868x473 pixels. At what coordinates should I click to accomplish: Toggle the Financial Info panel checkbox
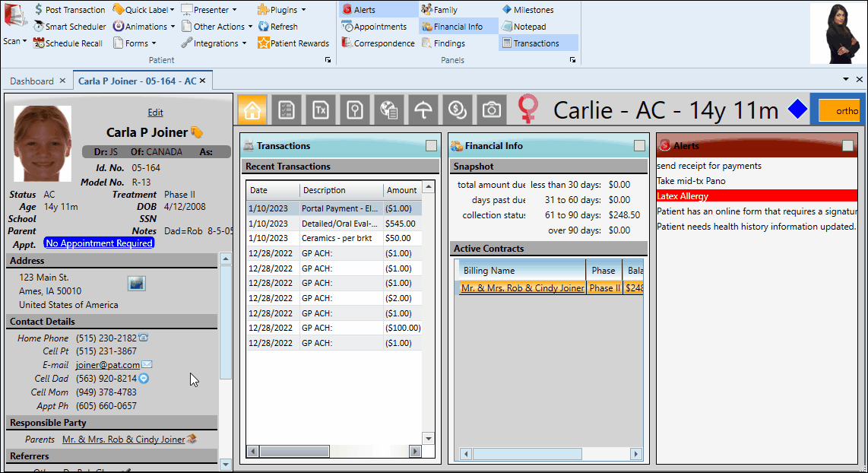point(639,145)
